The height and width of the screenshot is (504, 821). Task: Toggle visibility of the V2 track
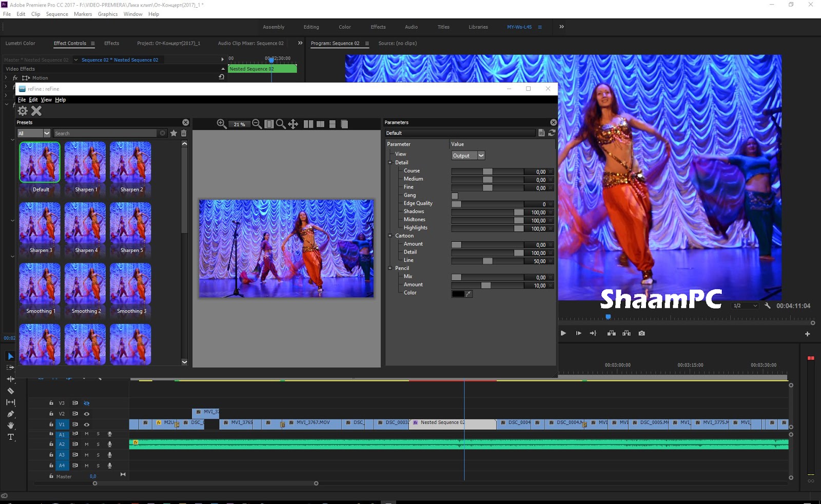[87, 414]
